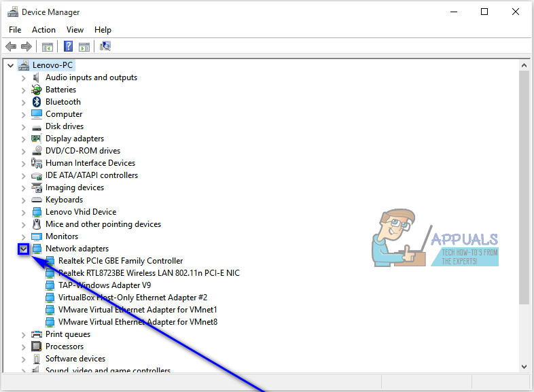This screenshot has height=392, width=534.
Task: Select VMware Virtual Ethernet Adapter for VMnet8
Action: pos(138,322)
